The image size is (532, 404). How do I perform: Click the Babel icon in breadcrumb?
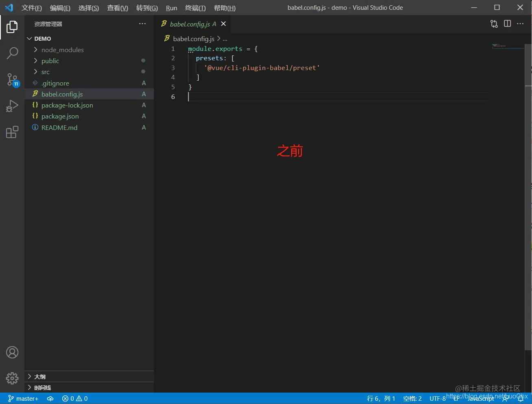(166, 38)
